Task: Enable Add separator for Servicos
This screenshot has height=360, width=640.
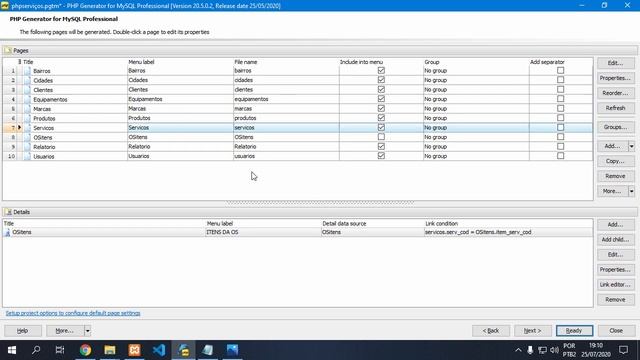Action: click(x=560, y=127)
